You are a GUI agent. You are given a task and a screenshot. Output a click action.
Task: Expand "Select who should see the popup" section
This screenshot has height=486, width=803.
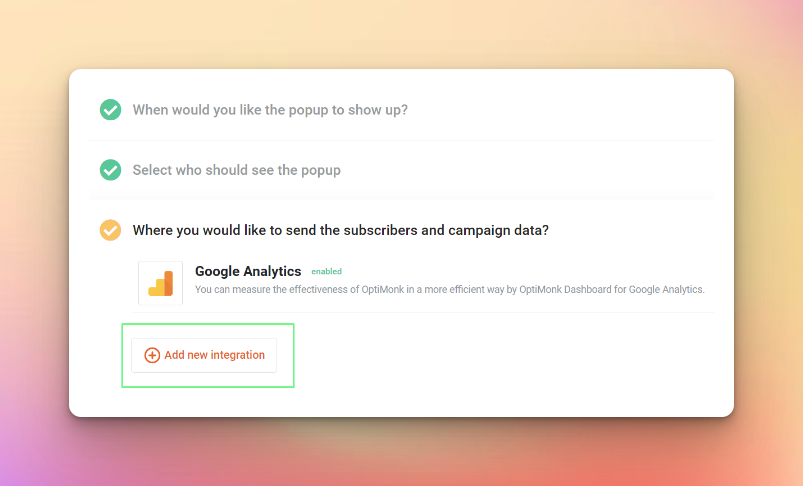click(x=237, y=170)
